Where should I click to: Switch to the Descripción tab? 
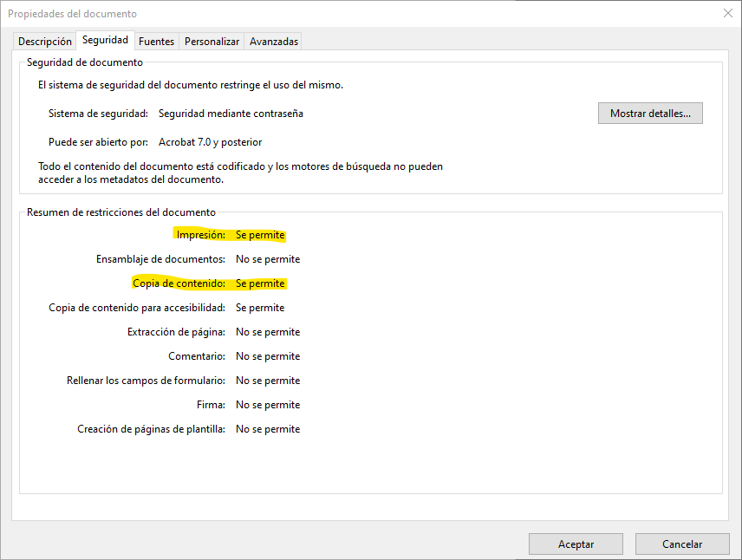45,41
